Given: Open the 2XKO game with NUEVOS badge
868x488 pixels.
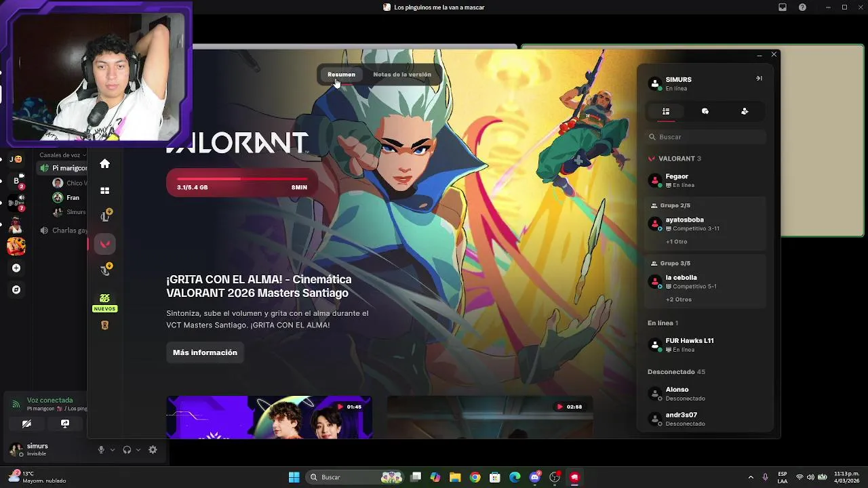Looking at the screenshot, I should coord(104,302).
